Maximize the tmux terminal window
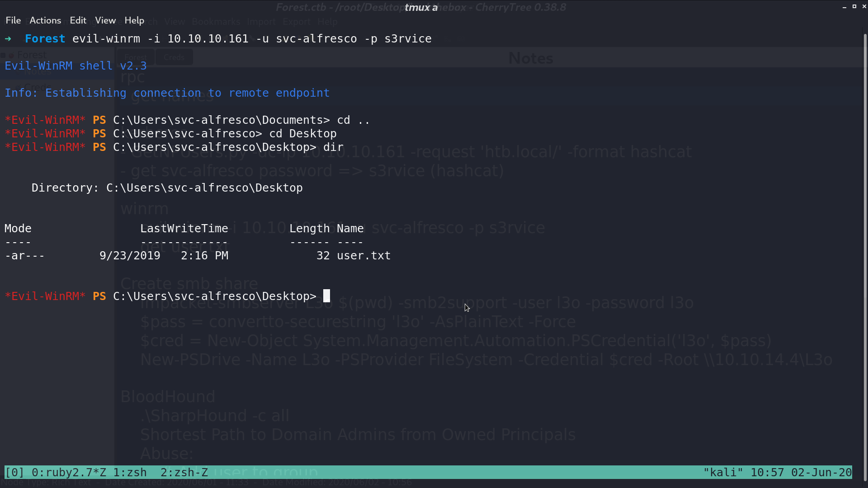Image resolution: width=868 pixels, height=488 pixels. pos(854,7)
